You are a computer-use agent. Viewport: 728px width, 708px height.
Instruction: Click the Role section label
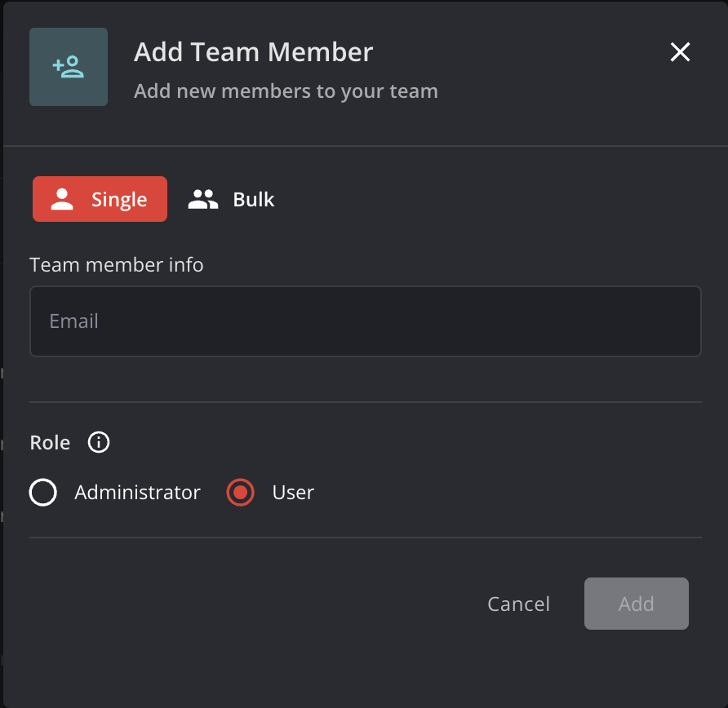click(50, 443)
